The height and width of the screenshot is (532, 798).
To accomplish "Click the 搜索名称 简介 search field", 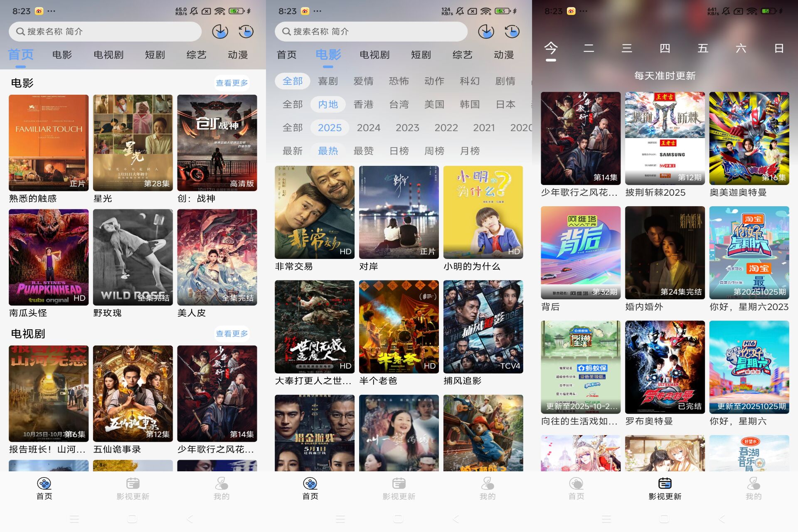I will (104, 31).
